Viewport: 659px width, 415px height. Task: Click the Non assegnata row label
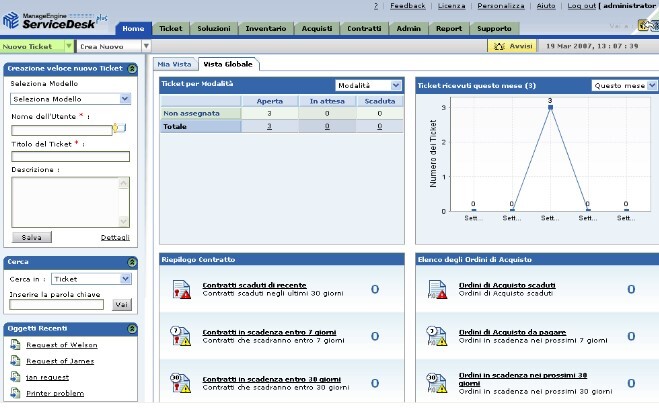pos(191,114)
